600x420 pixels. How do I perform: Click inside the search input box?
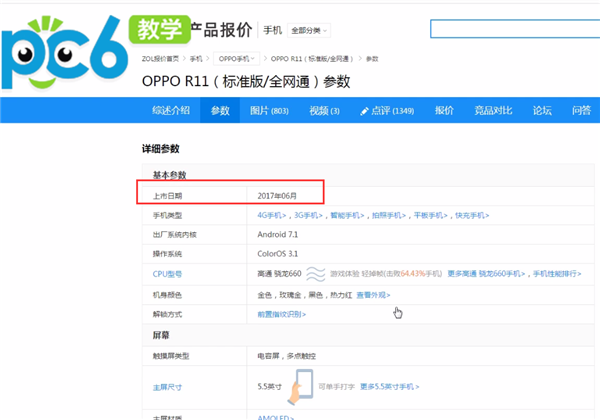pyautogui.click(x=515, y=29)
